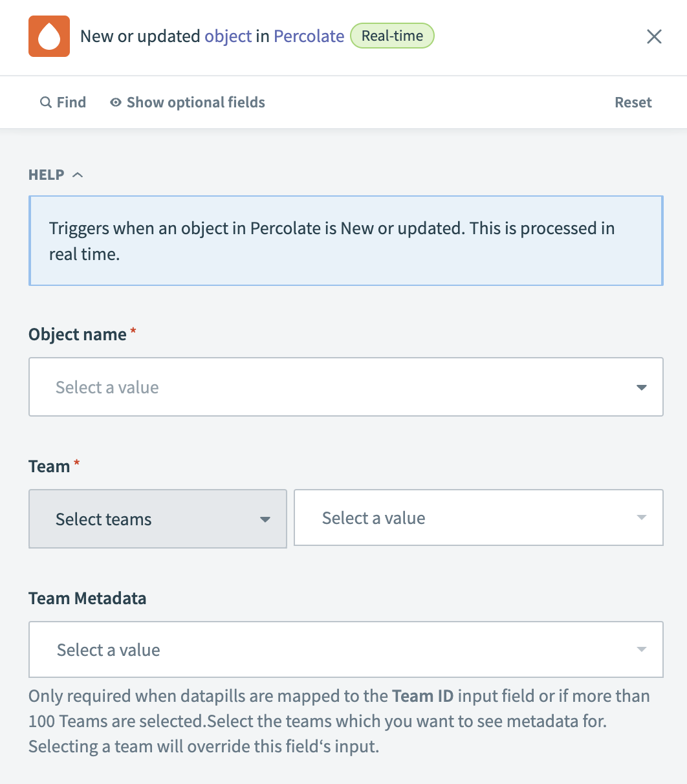Open the Team Metadata dropdown
Screen dimensions: 687x784
pyautogui.click(x=346, y=649)
